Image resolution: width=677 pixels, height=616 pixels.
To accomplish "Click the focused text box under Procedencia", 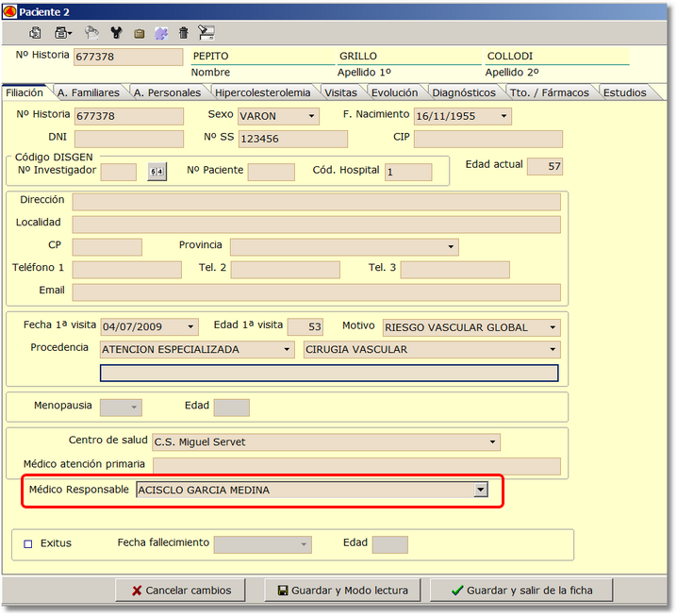I will 329,373.
